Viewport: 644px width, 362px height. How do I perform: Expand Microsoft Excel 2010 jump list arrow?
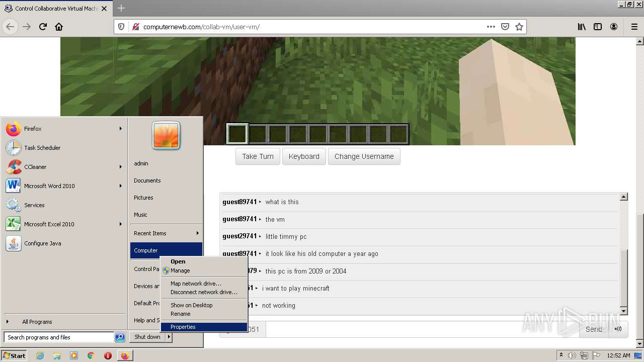[x=121, y=224]
